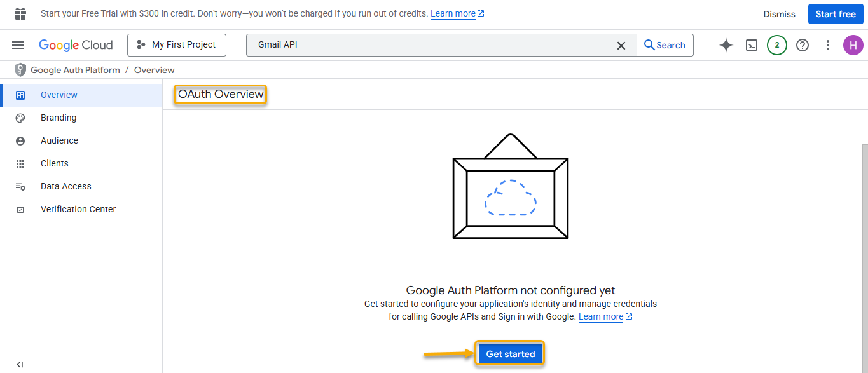Open Clients section in the sidebar
This screenshot has width=868, height=373.
click(54, 163)
